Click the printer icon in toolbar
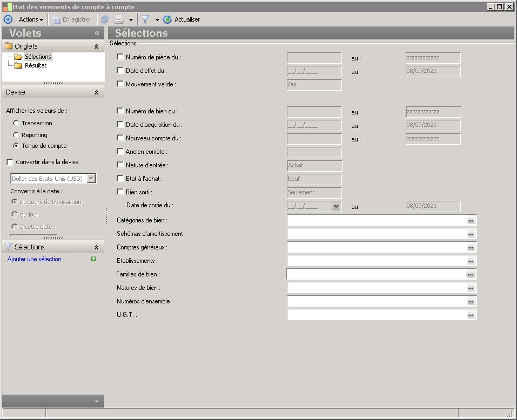The width and height of the screenshot is (517, 420). pyautogui.click(x=118, y=19)
